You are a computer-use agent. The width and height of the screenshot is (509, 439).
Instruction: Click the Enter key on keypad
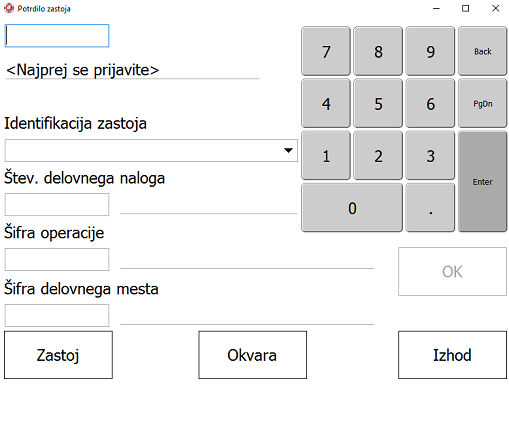483,182
